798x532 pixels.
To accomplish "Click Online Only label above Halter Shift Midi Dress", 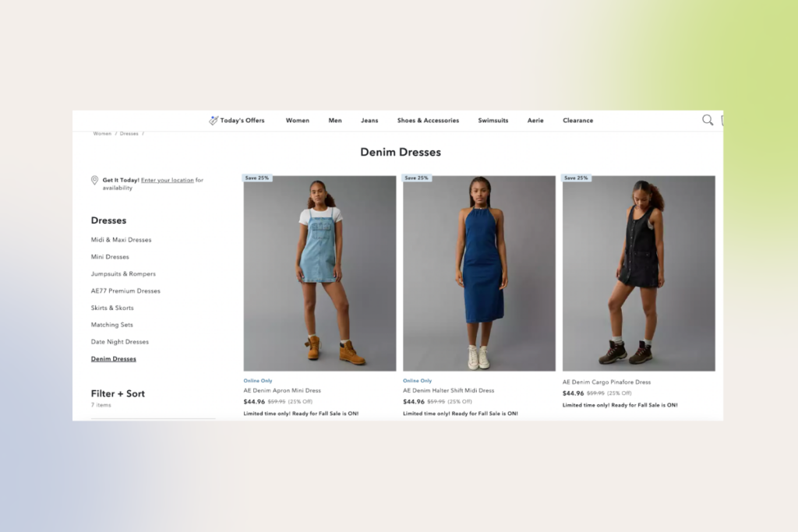I will pos(418,380).
